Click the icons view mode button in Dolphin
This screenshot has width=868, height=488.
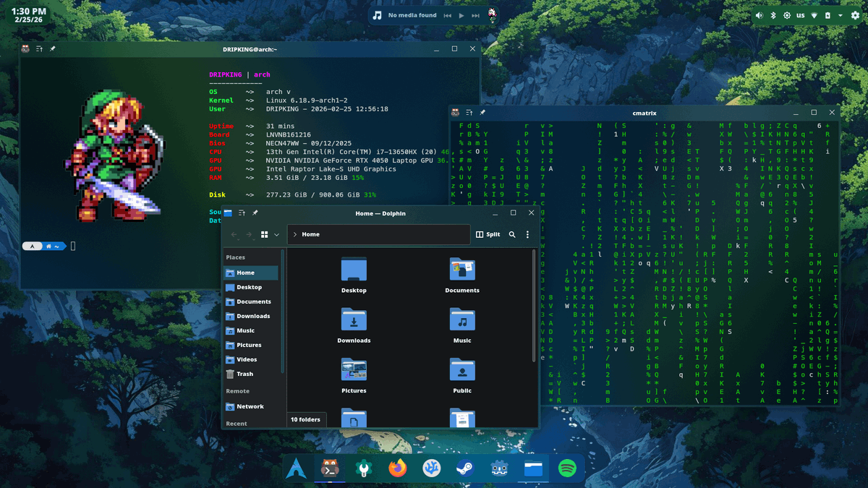(265, 234)
